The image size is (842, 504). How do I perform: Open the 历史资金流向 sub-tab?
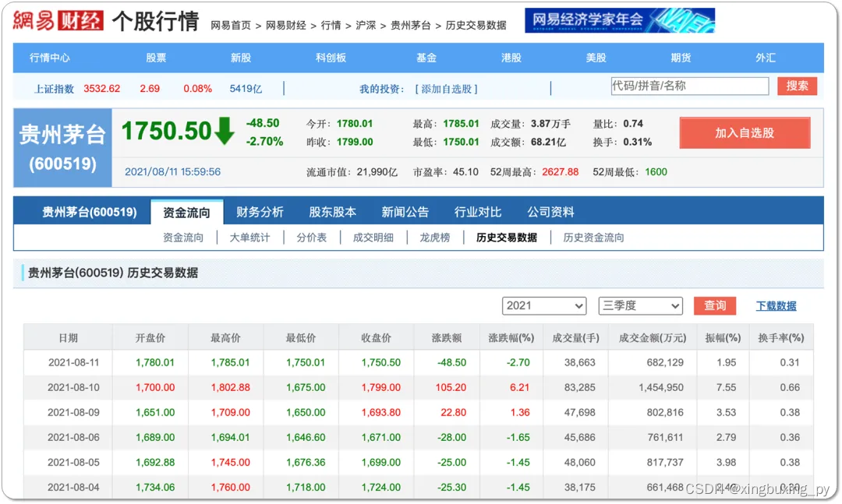[593, 238]
